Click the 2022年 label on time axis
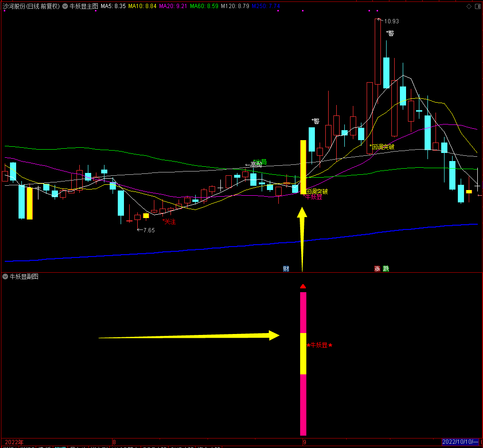The width and height of the screenshot is (483, 448). tap(14, 442)
